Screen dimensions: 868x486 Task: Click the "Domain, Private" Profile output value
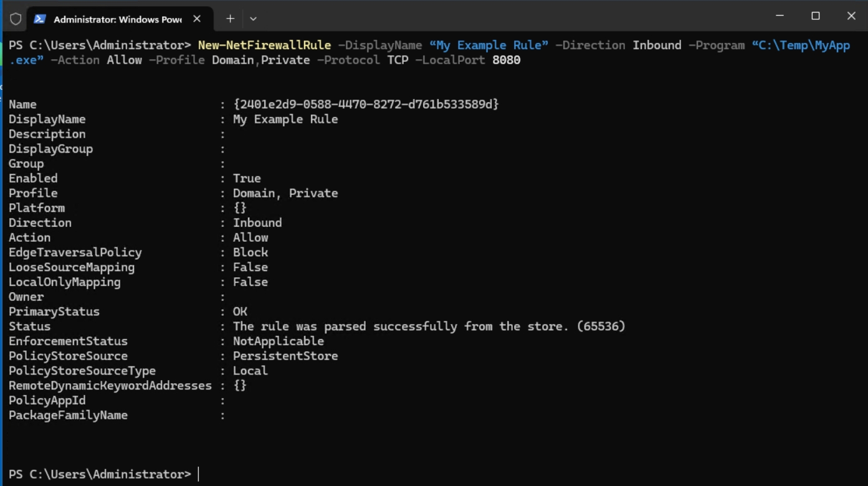pos(285,193)
